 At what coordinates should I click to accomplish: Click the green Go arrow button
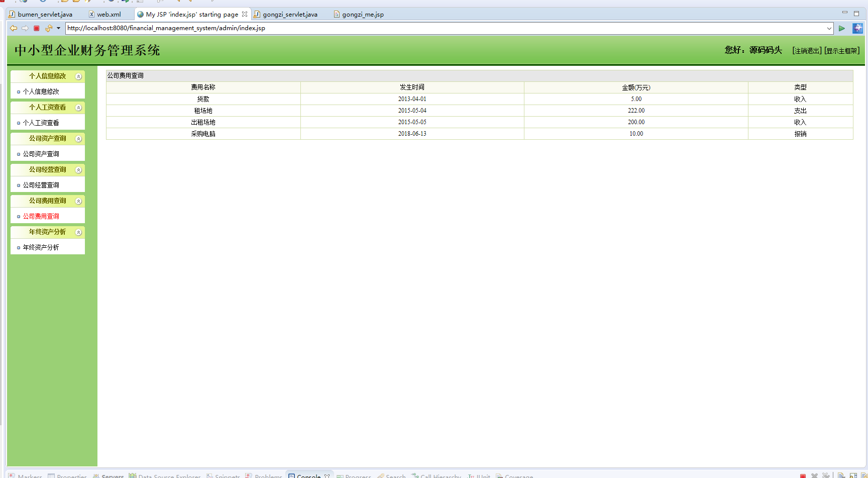coord(842,28)
